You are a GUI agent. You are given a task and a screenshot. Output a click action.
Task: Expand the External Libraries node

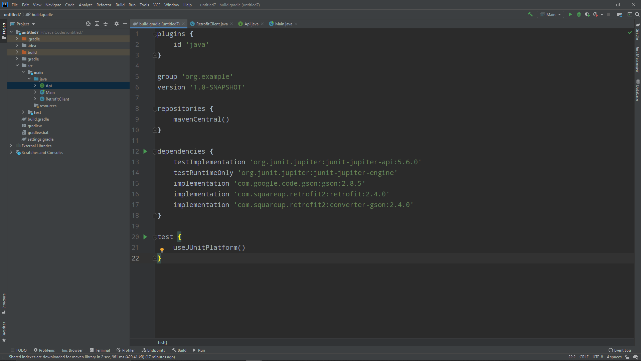(x=11, y=146)
